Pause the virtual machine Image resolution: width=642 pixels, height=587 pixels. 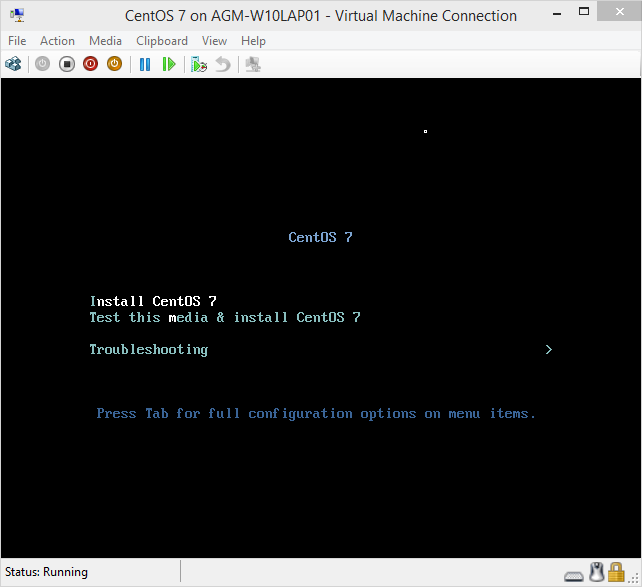(x=145, y=64)
